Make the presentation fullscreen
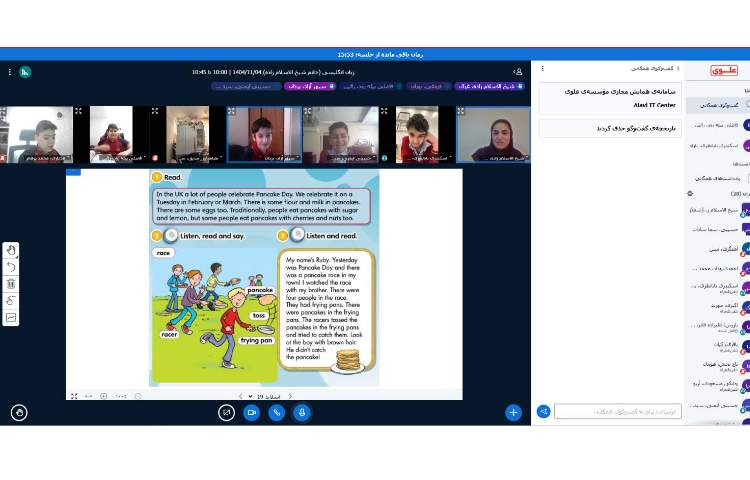This screenshot has width=750, height=480. (73, 396)
